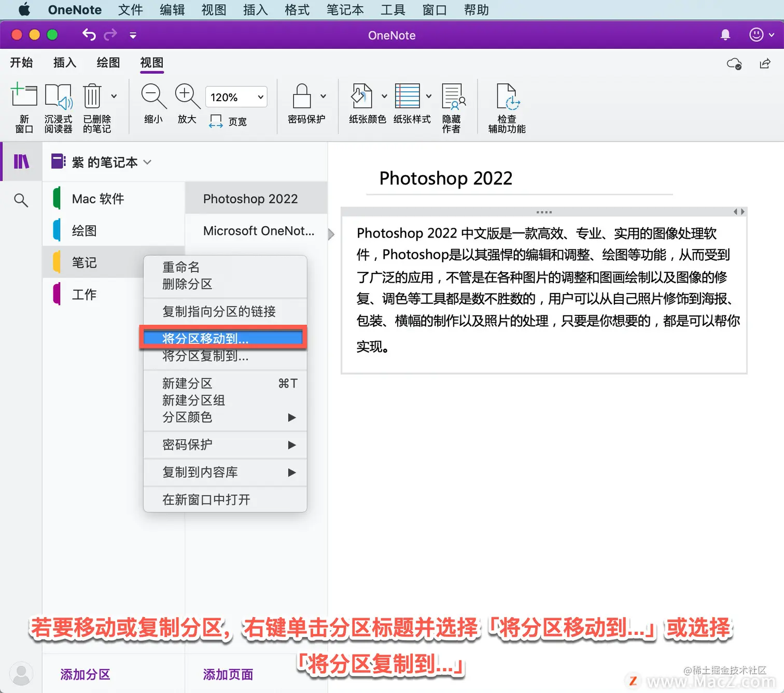Viewport: 784px width, 693px height.
Task: Click the note container width arrows
Action: [739, 212]
